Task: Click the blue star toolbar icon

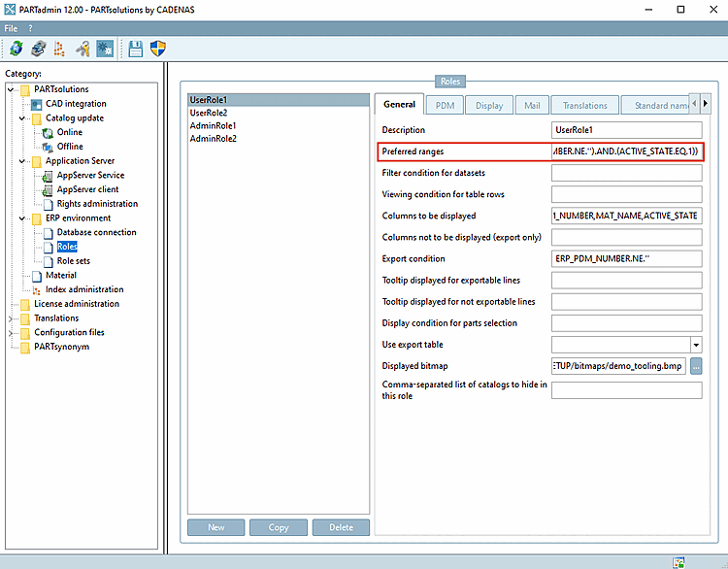Action: (x=105, y=49)
